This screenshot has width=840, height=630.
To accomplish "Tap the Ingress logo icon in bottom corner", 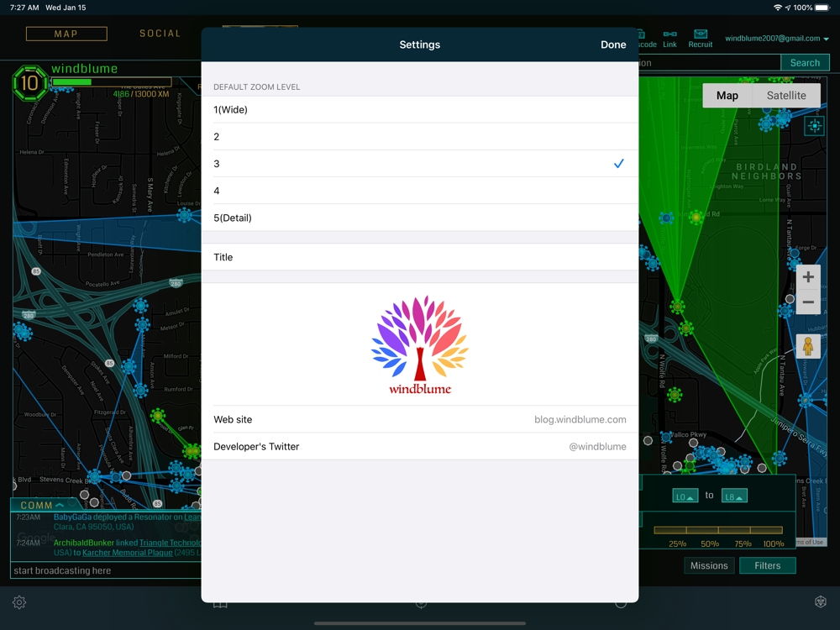I will (820, 602).
